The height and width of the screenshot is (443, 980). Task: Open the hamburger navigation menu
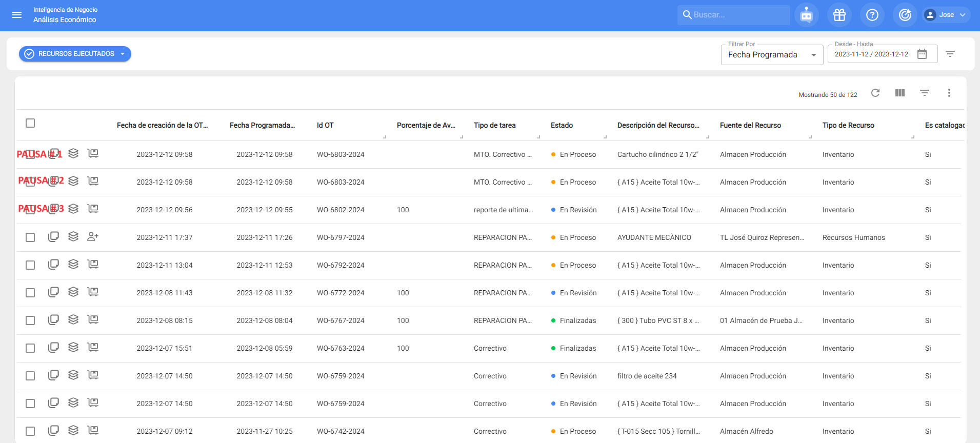[x=17, y=15]
